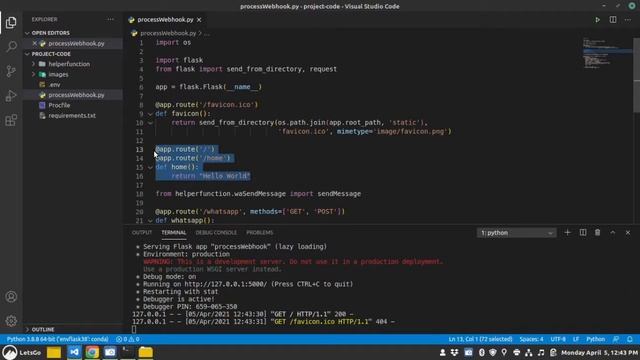Close the terminal panel
Viewport: 640px width, 360px height.
[x=628, y=233]
